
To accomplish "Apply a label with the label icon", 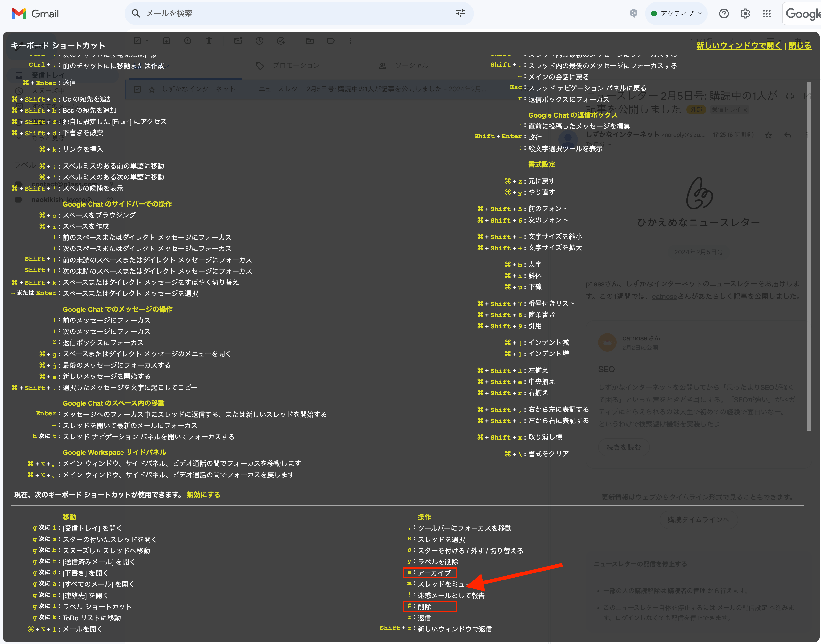I will (331, 41).
